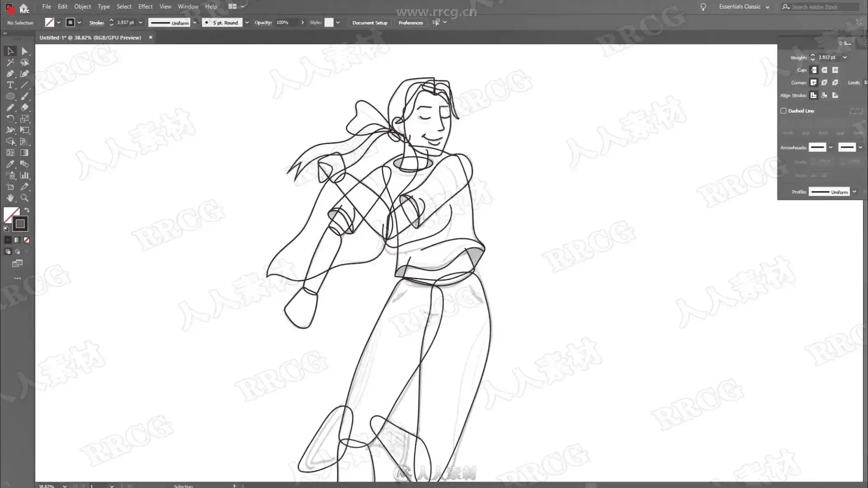Open the Profile Uniform dropdown in Stroke panel

click(854, 192)
